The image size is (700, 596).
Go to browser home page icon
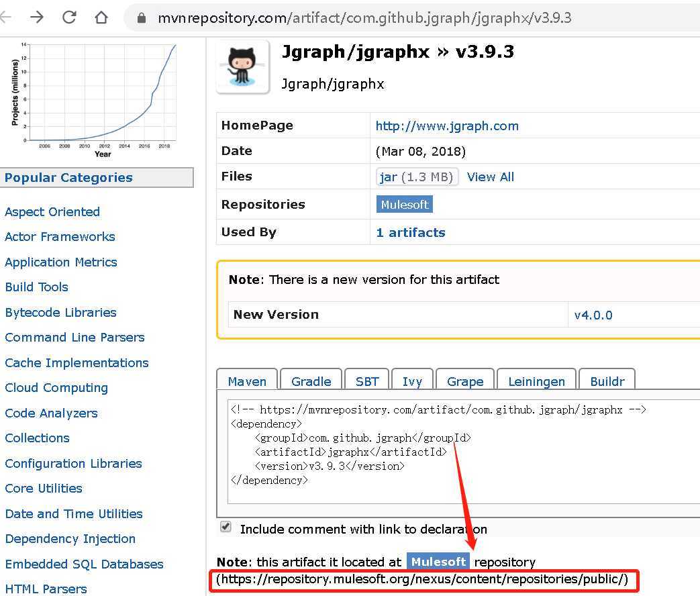click(101, 17)
